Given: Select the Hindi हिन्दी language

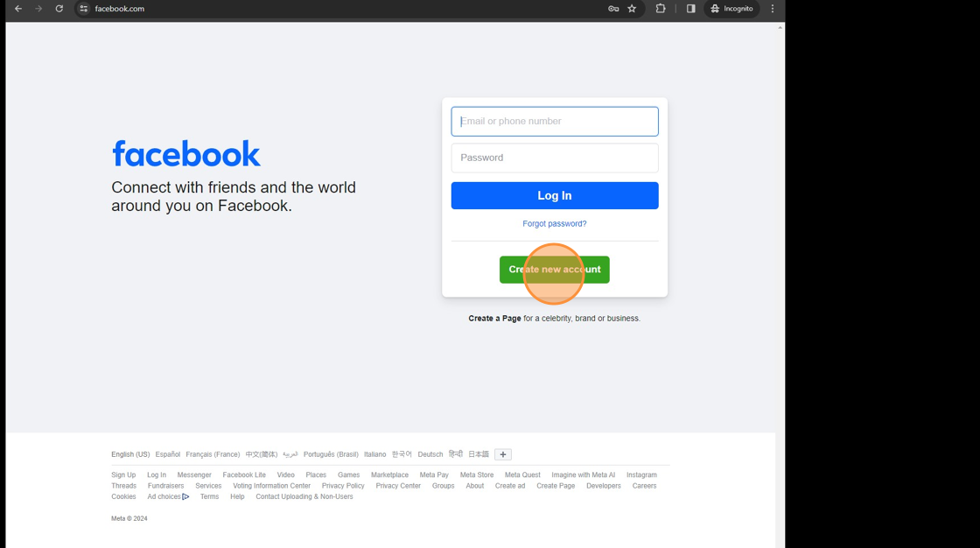Looking at the screenshot, I should pyautogui.click(x=456, y=455).
